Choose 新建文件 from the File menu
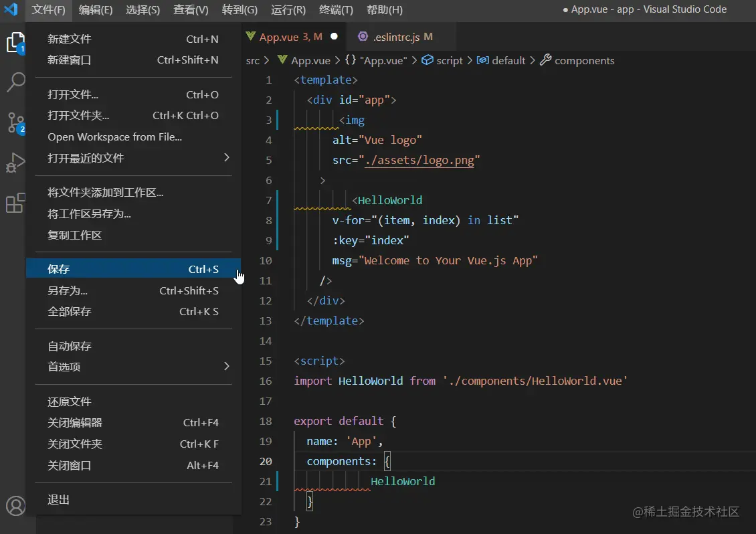The width and height of the screenshot is (756, 534). 134,39
